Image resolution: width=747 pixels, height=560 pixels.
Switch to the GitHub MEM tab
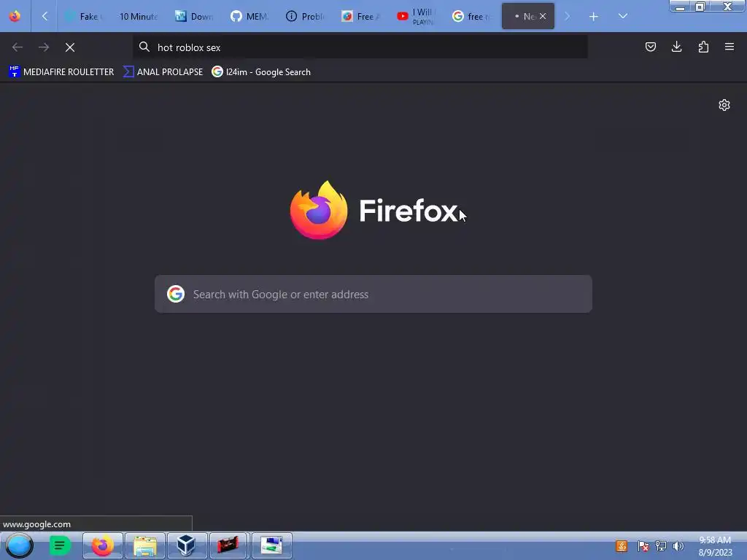pyautogui.click(x=249, y=16)
